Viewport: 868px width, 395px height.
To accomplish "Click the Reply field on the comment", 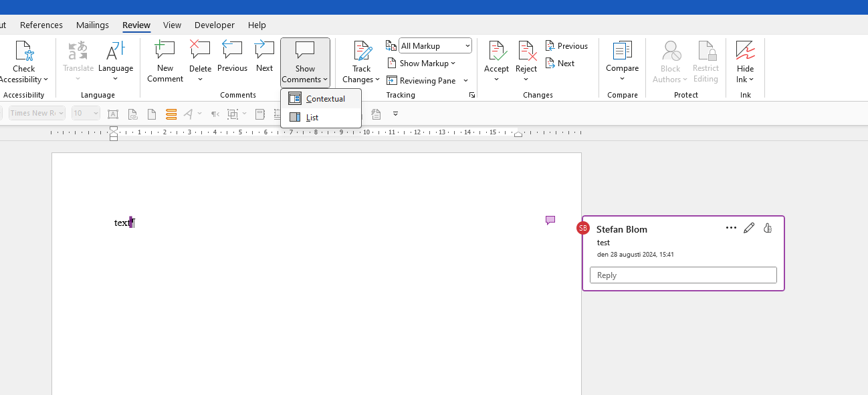I will pos(683,275).
